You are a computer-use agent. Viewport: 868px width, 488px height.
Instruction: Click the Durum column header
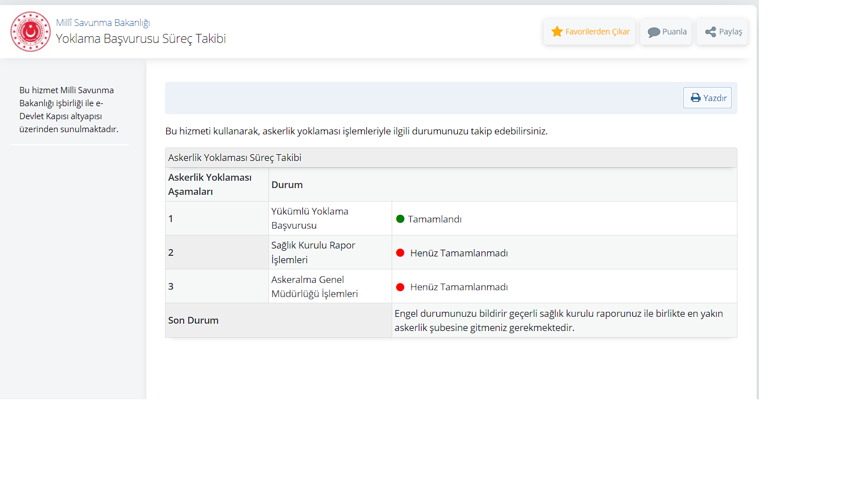pyautogui.click(x=287, y=185)
